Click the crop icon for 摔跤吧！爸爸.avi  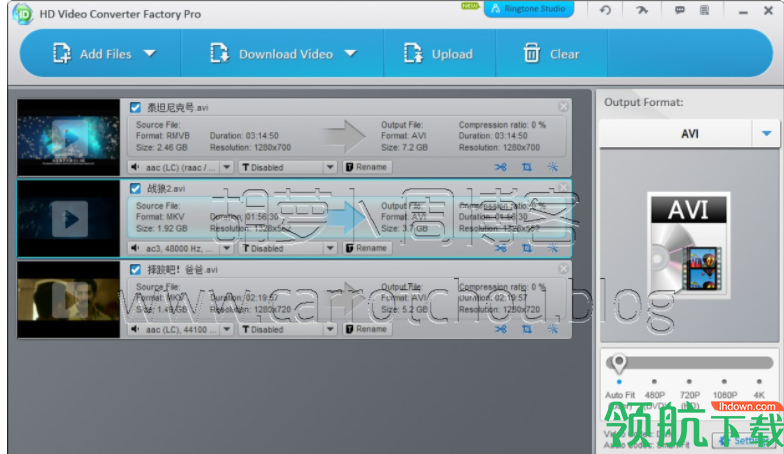click(x=527, y=329)
